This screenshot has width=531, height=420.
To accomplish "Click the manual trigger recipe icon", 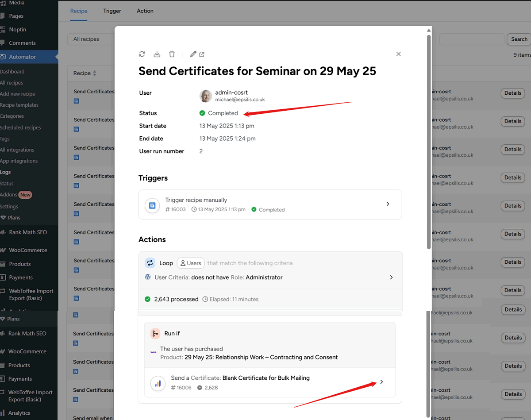I will coord(152,205).
